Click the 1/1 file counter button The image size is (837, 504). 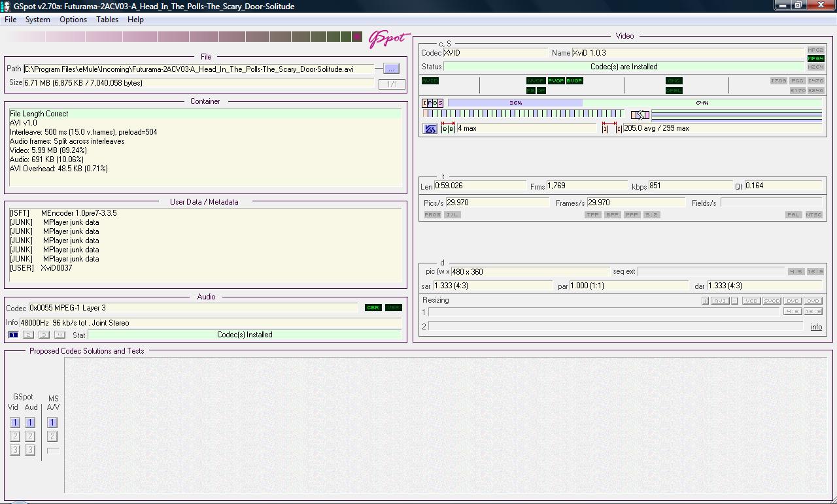pyautogui.click(x=392, y=84)
